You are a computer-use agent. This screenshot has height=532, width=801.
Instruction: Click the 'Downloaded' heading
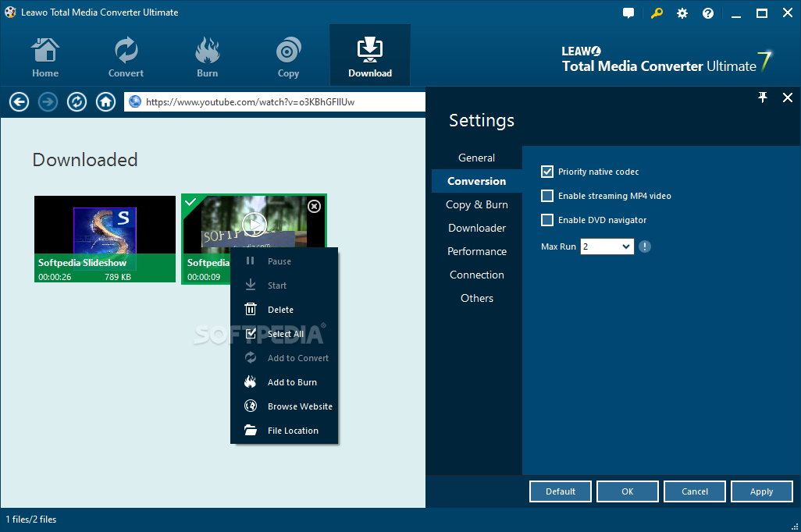85,160
